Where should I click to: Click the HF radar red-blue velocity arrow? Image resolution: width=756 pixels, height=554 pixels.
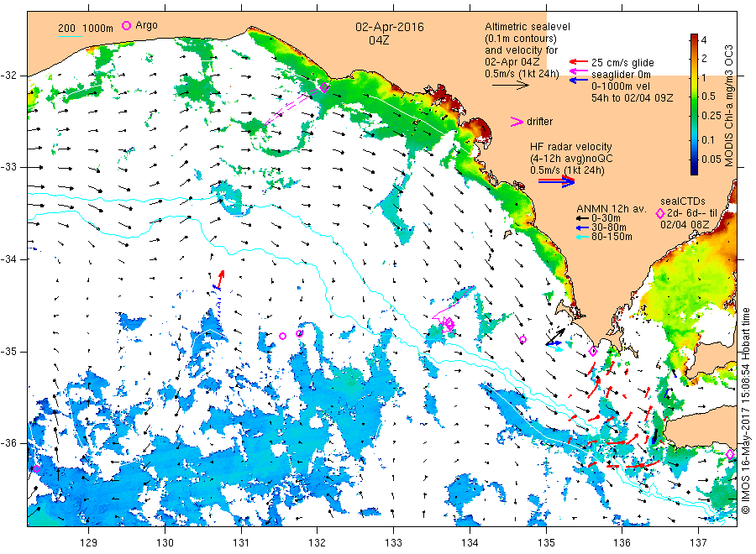[x=556, y=181]
